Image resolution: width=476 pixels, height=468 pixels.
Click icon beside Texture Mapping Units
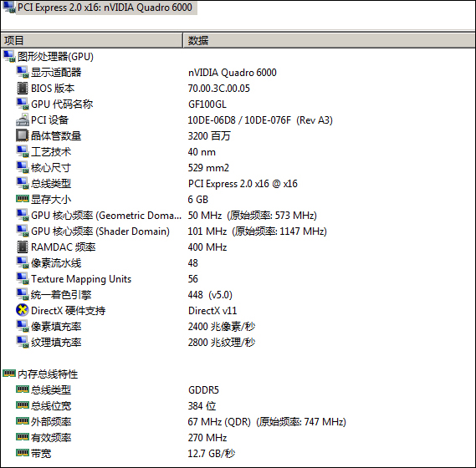point(23,278)
